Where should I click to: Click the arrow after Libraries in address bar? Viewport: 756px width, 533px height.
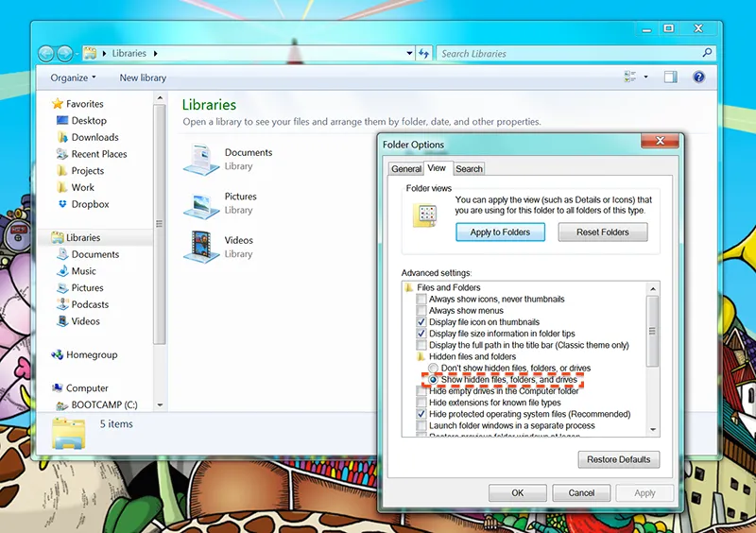(x=155, y=54)
